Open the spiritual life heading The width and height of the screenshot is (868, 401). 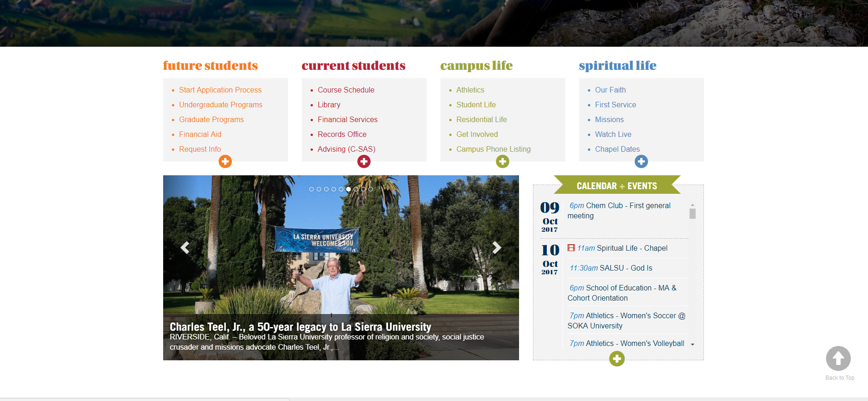(617, 66)
